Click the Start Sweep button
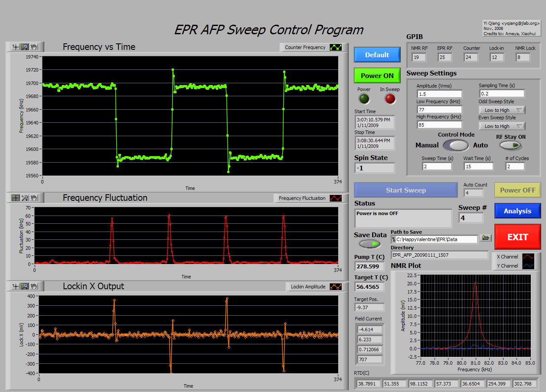Screen dimensions: 546x392 [x=406, y=190]
